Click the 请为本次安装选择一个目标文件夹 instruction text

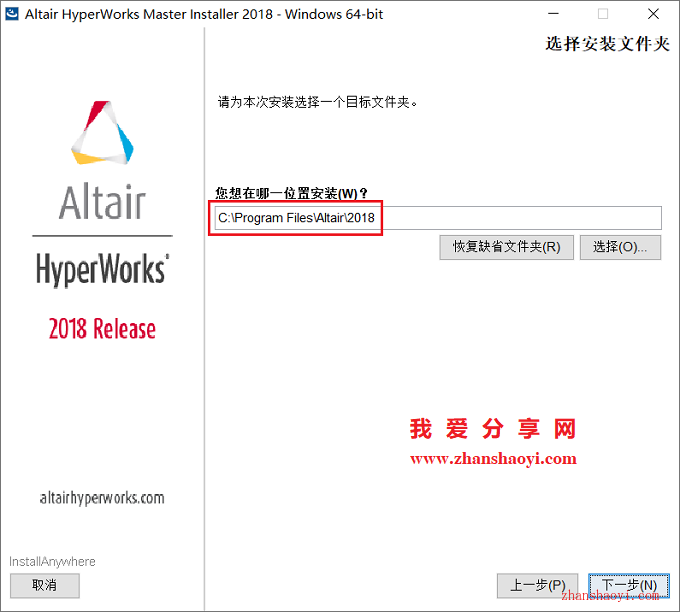click(317, 102)
